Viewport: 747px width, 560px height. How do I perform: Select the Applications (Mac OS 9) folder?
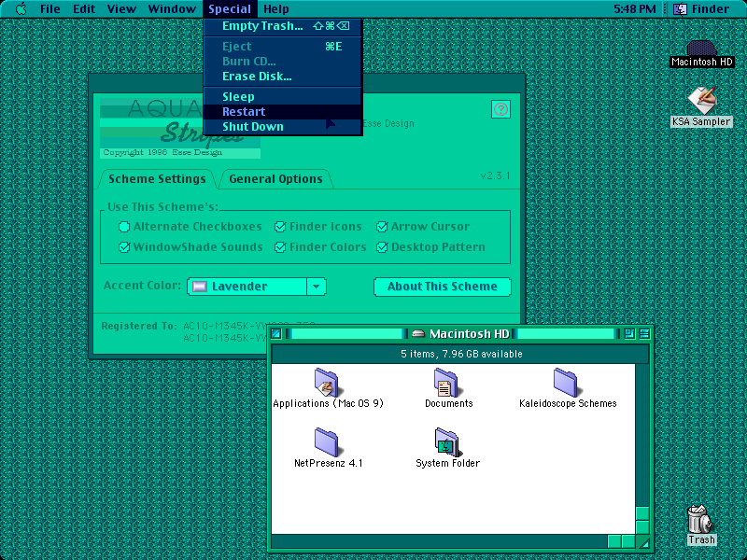point(328,388)
